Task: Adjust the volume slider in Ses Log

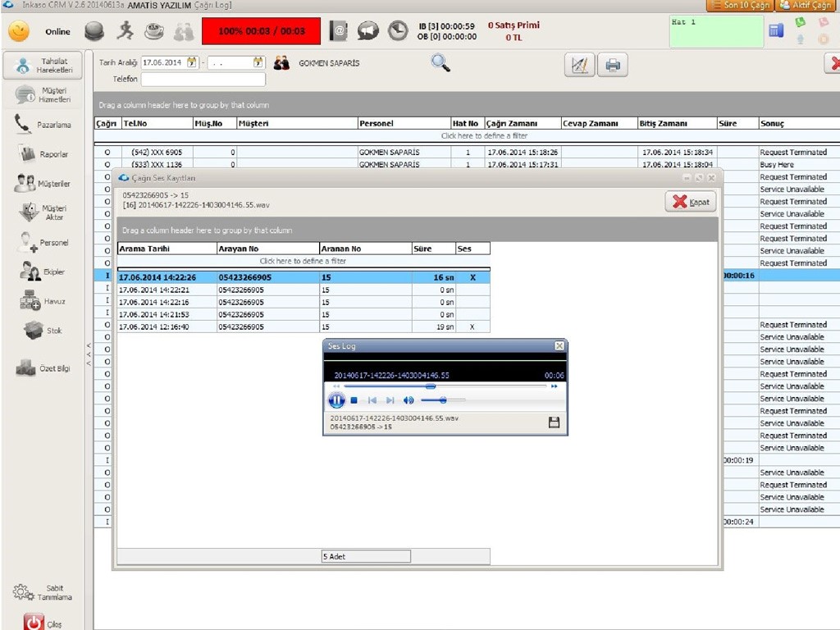Action: (443, 400)
